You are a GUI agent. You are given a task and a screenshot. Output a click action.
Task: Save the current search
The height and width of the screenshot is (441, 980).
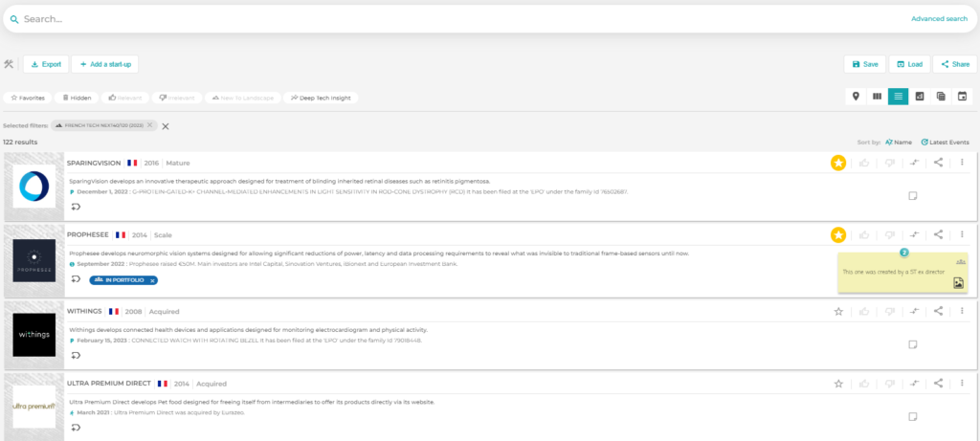click(x=865, y=64)
